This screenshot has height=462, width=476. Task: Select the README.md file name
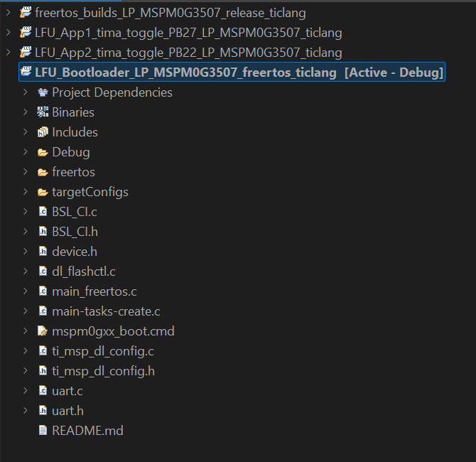tap(87, 431)
